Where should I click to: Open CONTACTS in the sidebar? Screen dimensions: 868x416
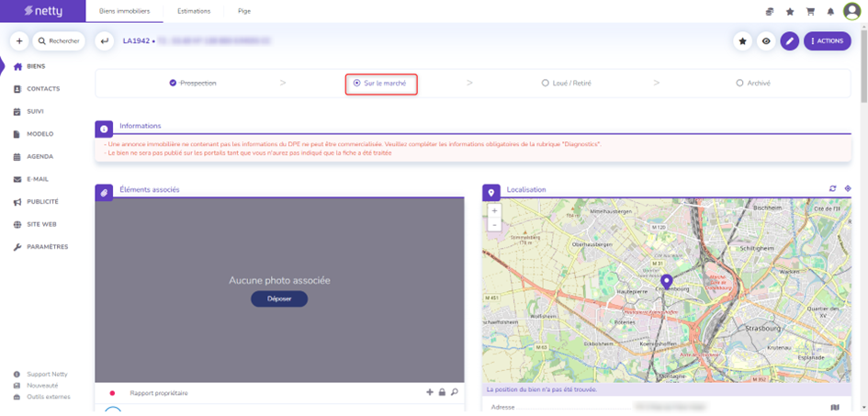pos(37,88)
